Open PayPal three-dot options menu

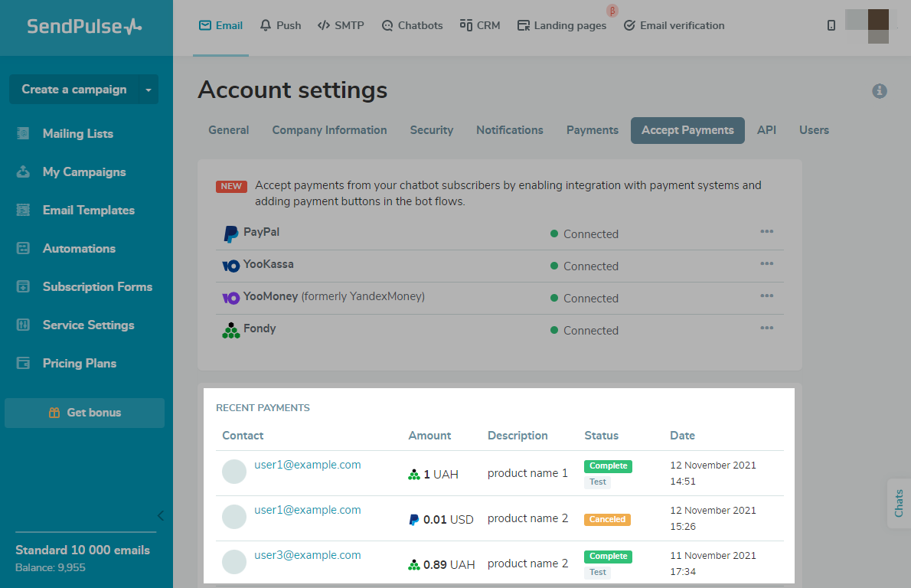coord(766,232)
